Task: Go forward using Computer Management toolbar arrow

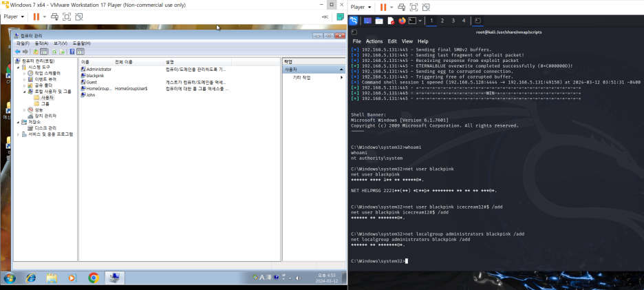Action: [25, 52]
